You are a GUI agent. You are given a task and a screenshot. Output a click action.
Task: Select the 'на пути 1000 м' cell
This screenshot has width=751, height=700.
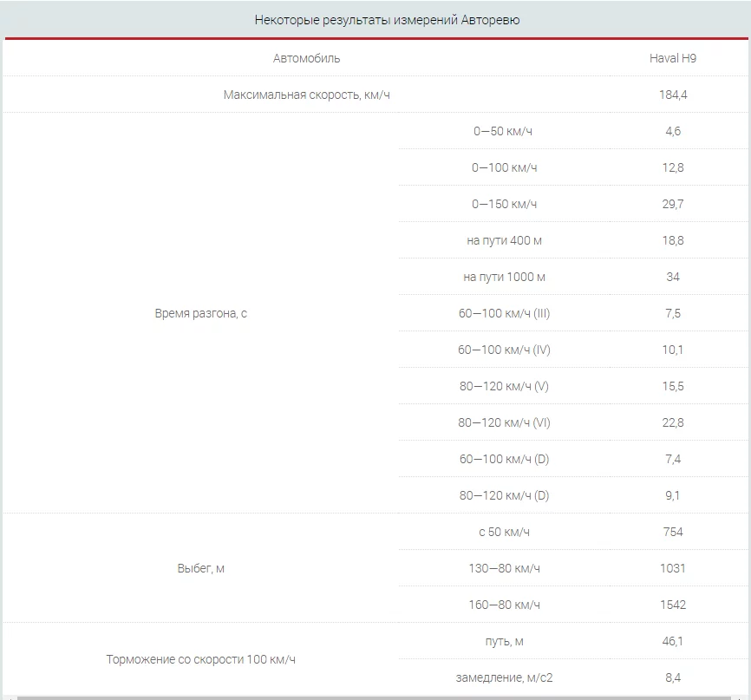[504, 277]
